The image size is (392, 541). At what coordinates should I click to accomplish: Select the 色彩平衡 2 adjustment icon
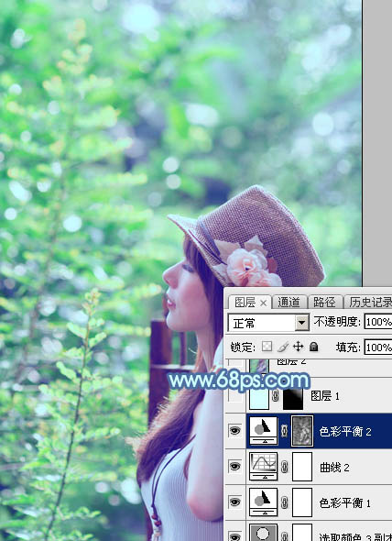point(264,431)
